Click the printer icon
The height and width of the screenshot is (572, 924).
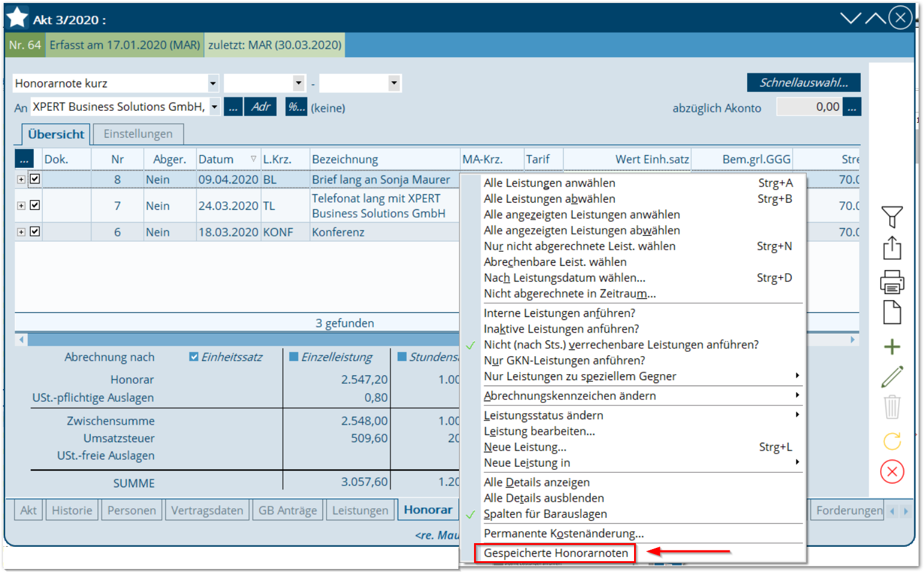892,281
